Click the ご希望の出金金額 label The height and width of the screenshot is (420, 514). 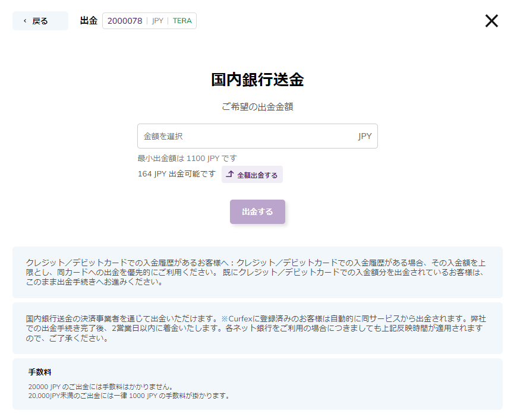[x=257, y=107]
